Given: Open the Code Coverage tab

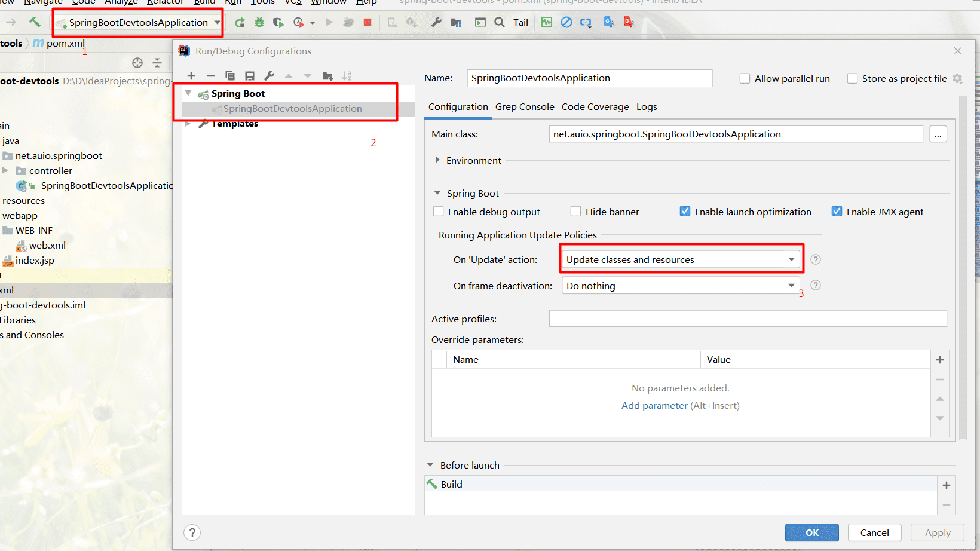Looking at the screenshot, I should pos(595,106).
